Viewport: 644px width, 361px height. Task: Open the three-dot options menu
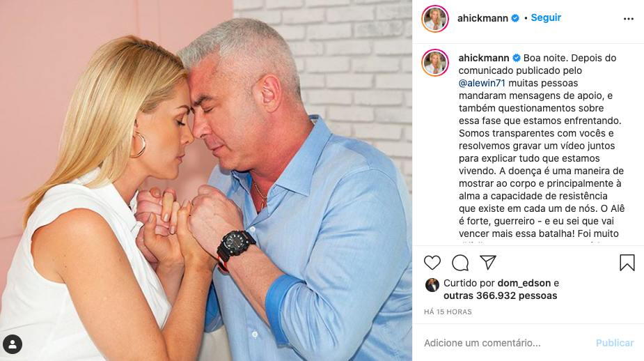629,19
